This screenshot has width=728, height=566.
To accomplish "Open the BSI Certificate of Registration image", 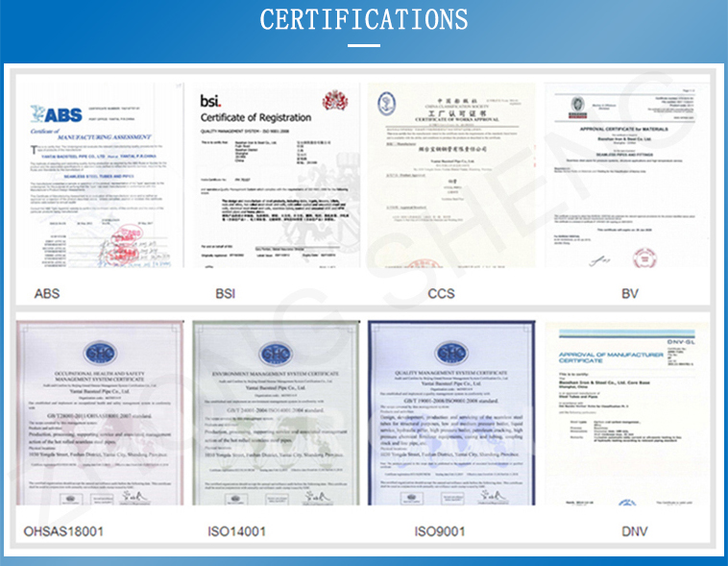I will click(x=277, y=175).
